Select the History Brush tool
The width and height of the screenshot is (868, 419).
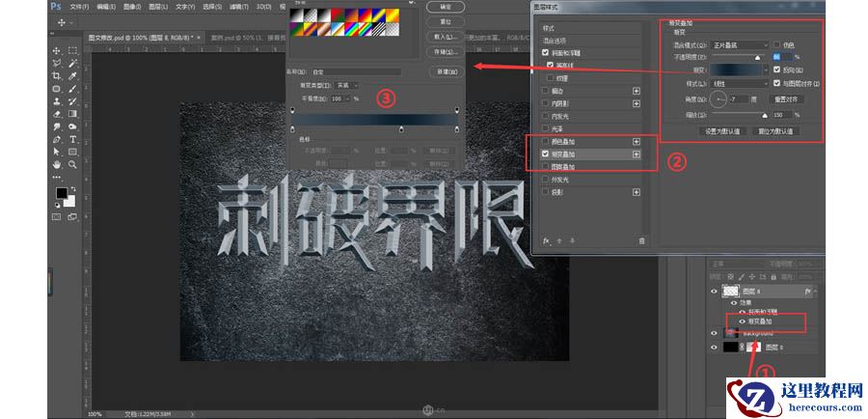pyautogui.click(x=72, y=101)
